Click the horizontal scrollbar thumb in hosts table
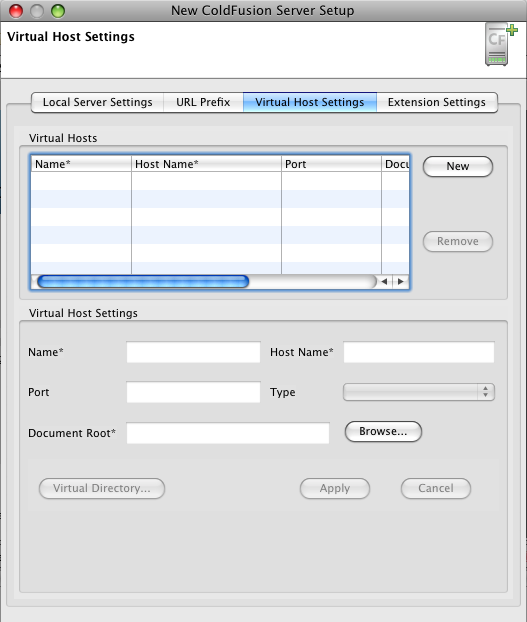527x622 pixels. (x=143, y=282)
